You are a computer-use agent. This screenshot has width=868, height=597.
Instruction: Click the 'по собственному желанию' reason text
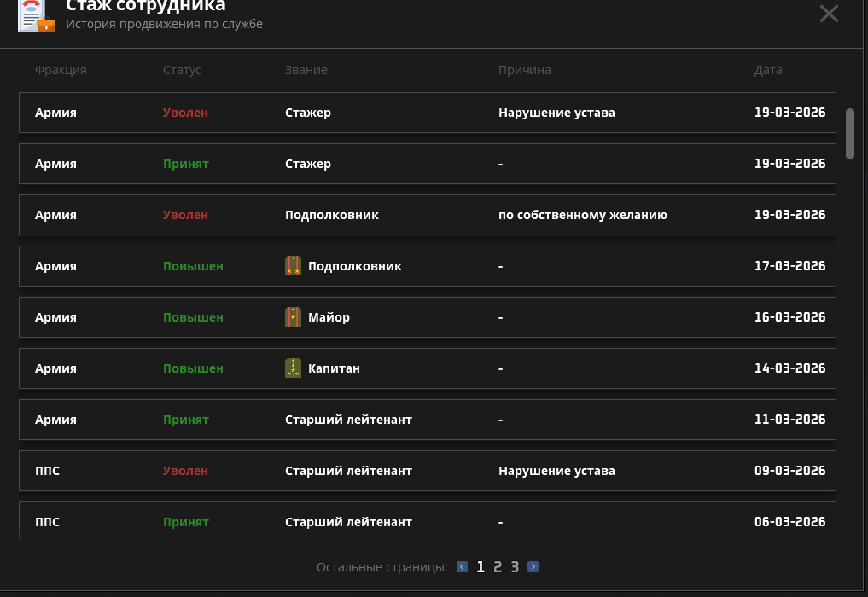tap(582, 215)
